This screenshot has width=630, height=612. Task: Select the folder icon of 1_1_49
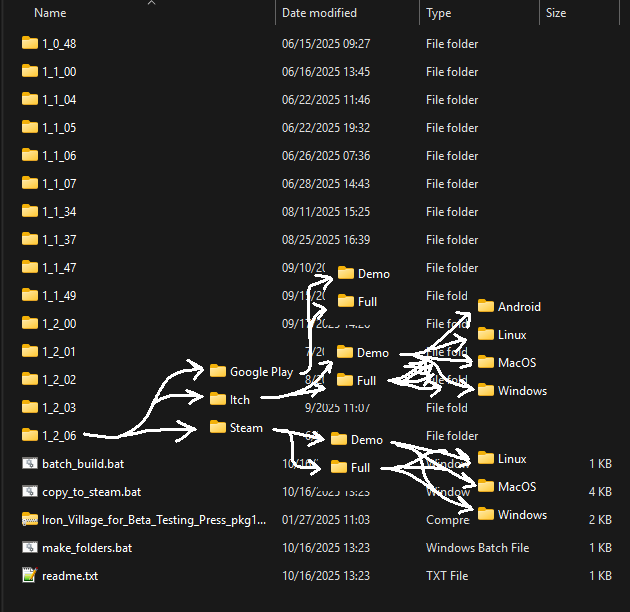click(x=30, y=295)
